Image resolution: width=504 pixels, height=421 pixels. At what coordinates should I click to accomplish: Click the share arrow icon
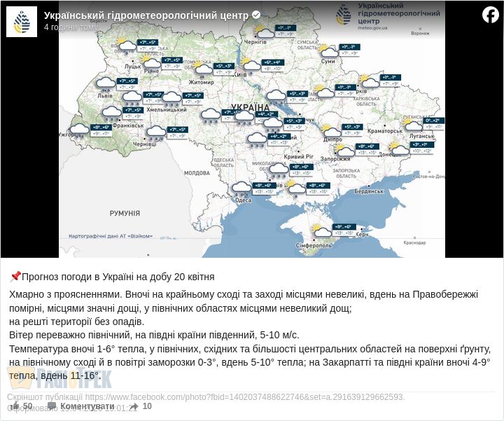point(133,406)
